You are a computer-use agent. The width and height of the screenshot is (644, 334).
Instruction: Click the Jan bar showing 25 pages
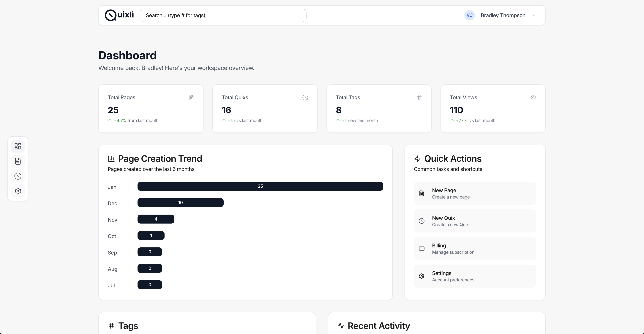point(260,186)
